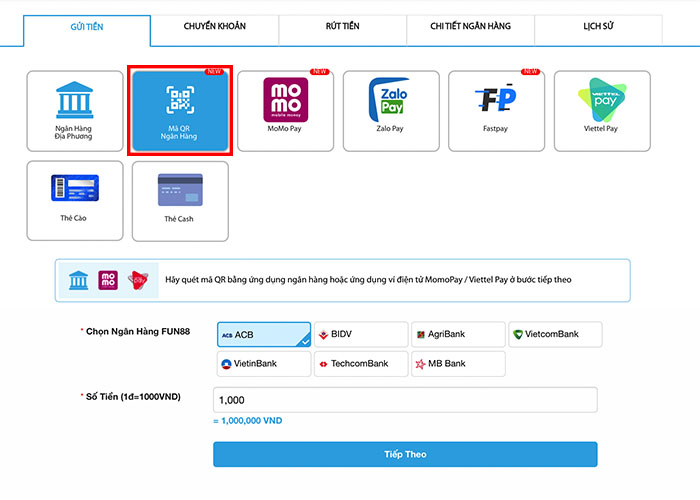Click the 'Số Tiền (1đ=1000VND)' label
Image resolution: width=700 pixels, height=500 pixels.
[x=133, y=397]
